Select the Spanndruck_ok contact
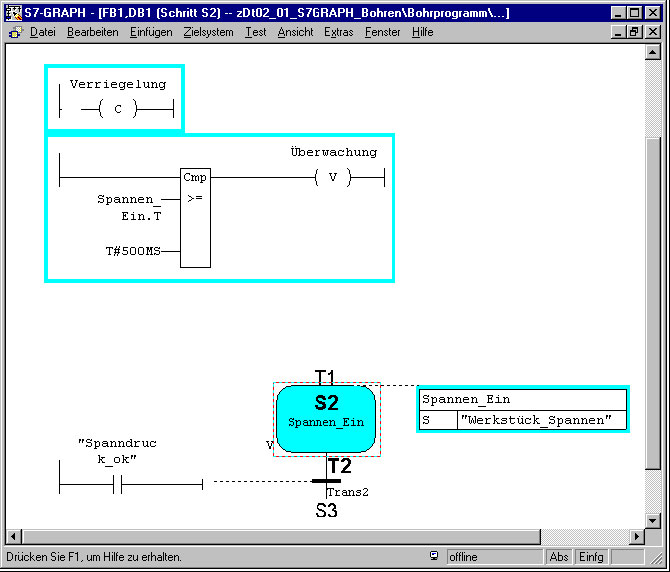Image resolution: width=670 pixels, height=572 pixels. [117, 485]
